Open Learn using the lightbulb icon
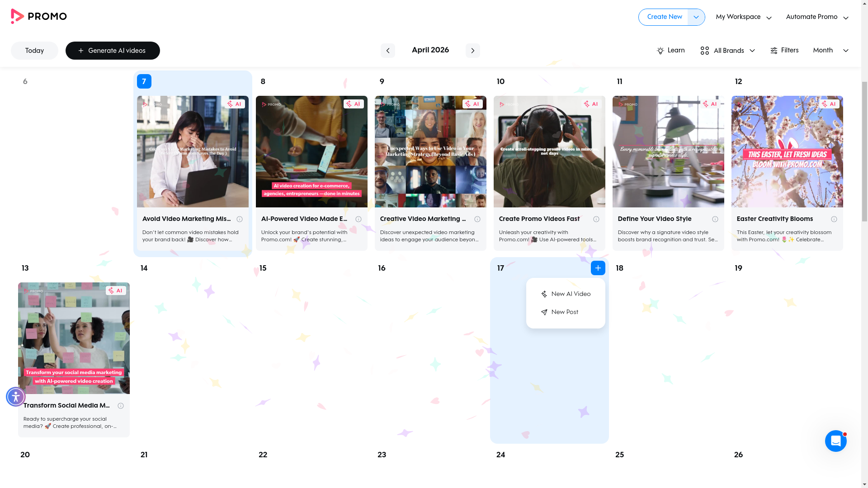 coord(660,50)
